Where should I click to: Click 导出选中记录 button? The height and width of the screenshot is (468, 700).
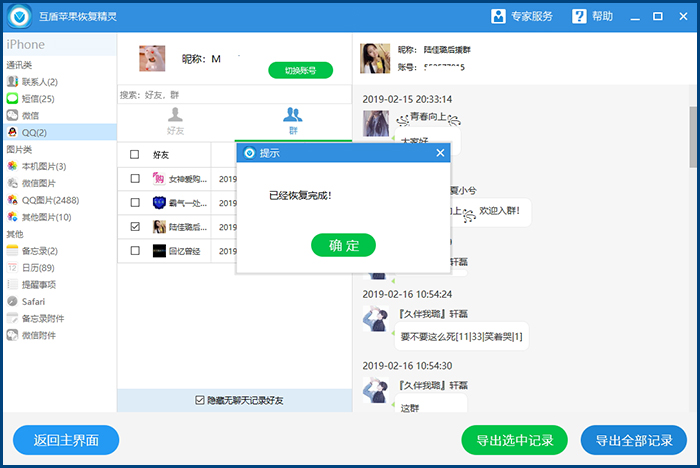coord(515,440)
